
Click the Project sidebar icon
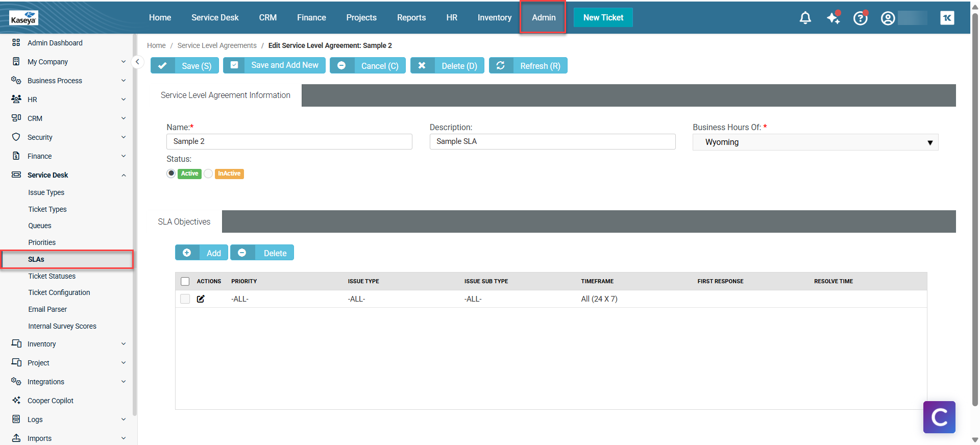pyautogui.click(x=16, y=362)
